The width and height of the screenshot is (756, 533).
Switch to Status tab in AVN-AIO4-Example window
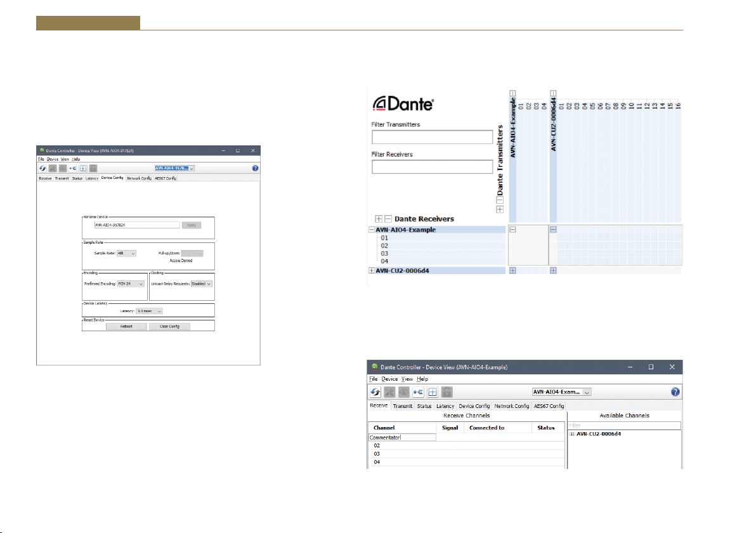(x=424, y=406)
